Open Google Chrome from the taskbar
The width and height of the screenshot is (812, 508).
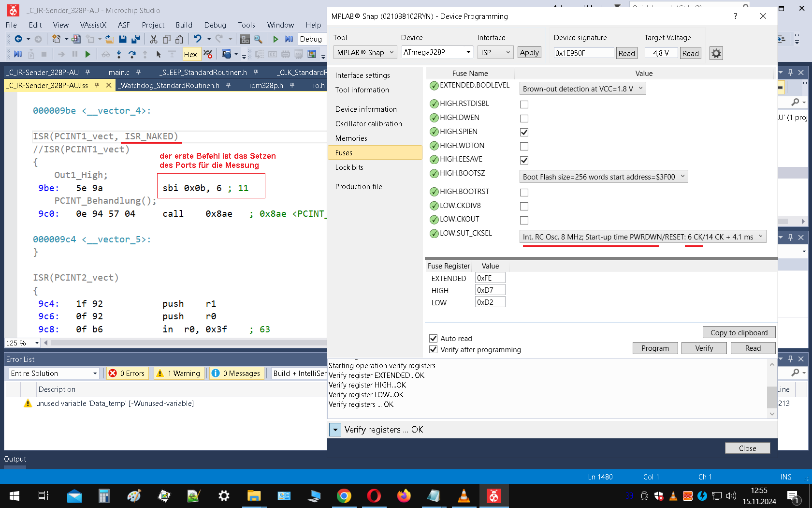point(344,496)
